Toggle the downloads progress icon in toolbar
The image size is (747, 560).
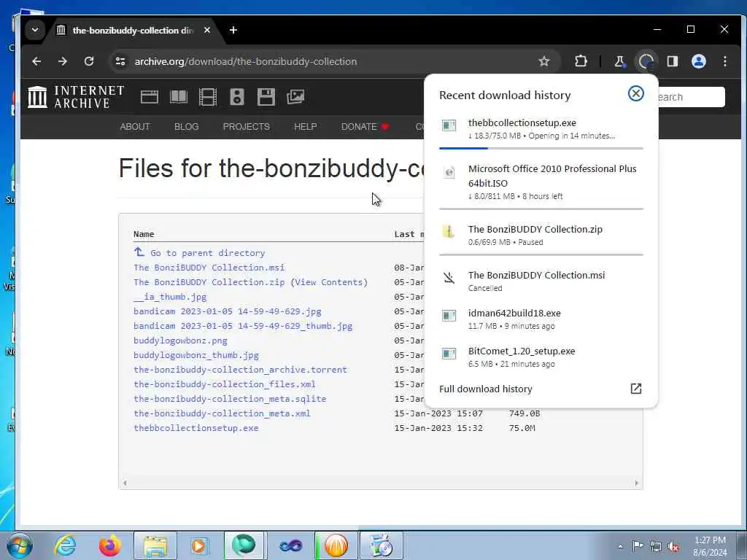(x=646, y=61)
